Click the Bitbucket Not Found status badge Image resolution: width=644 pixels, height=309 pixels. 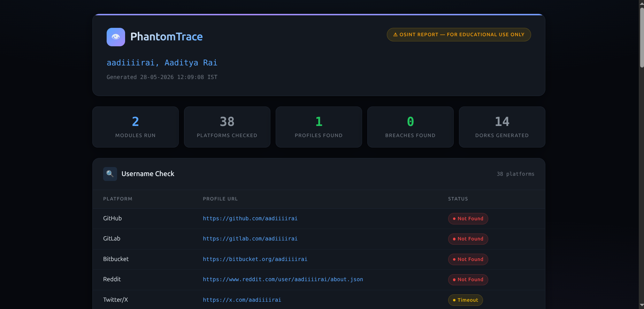click(x=468, y=259)
